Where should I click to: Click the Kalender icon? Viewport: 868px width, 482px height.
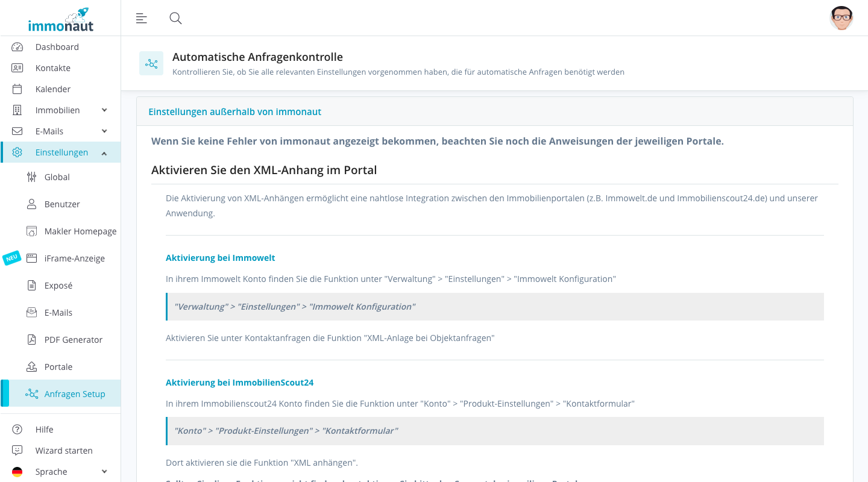(x=17, y=89)
